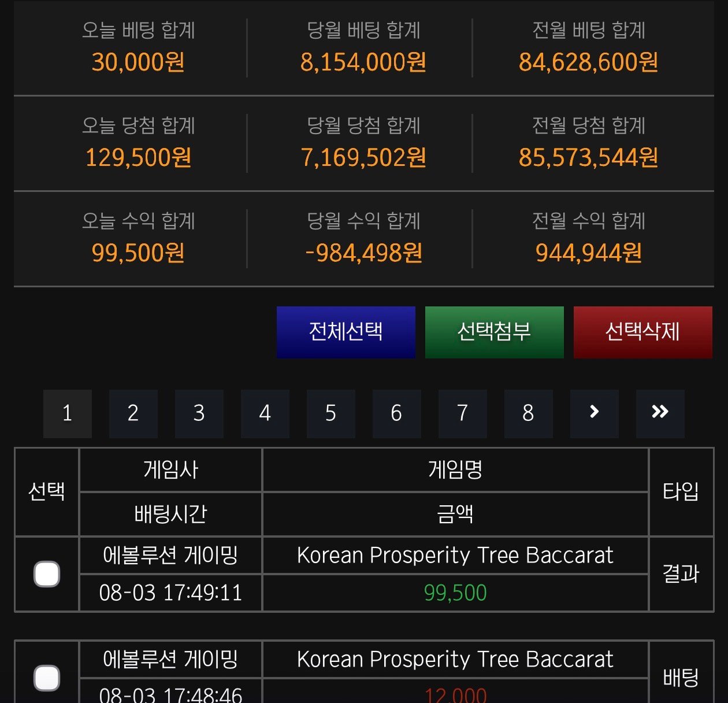
Task: Open page 5 of history
Action: (x=330, y=413)
